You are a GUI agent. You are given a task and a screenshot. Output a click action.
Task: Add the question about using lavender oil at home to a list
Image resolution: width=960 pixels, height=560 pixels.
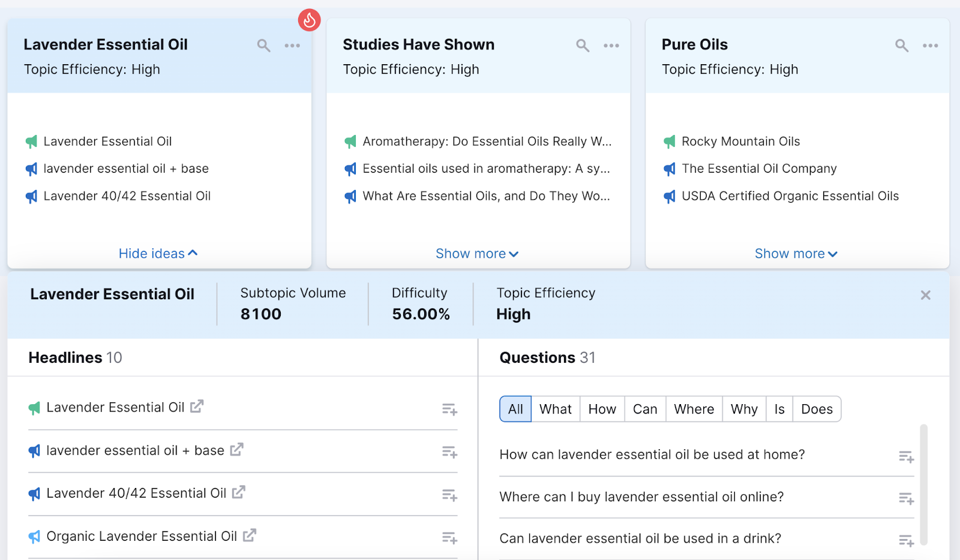[x=907, y=456]
